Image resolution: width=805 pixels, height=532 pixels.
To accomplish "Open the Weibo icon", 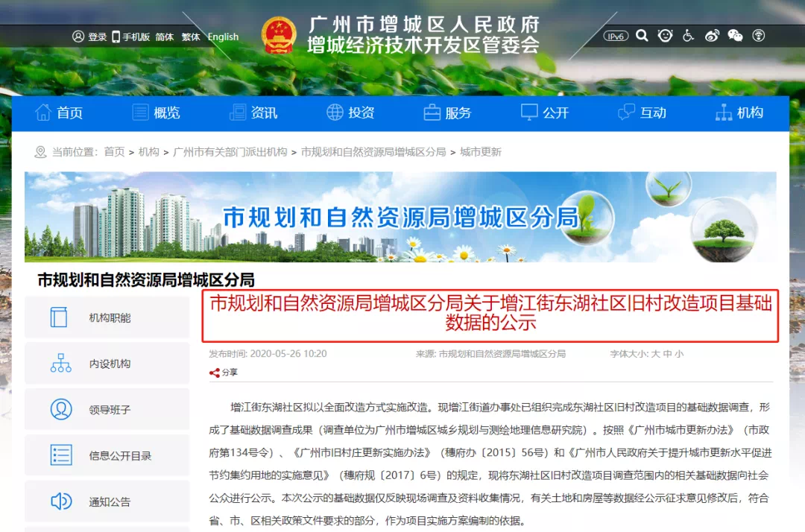I will point(712,36).
